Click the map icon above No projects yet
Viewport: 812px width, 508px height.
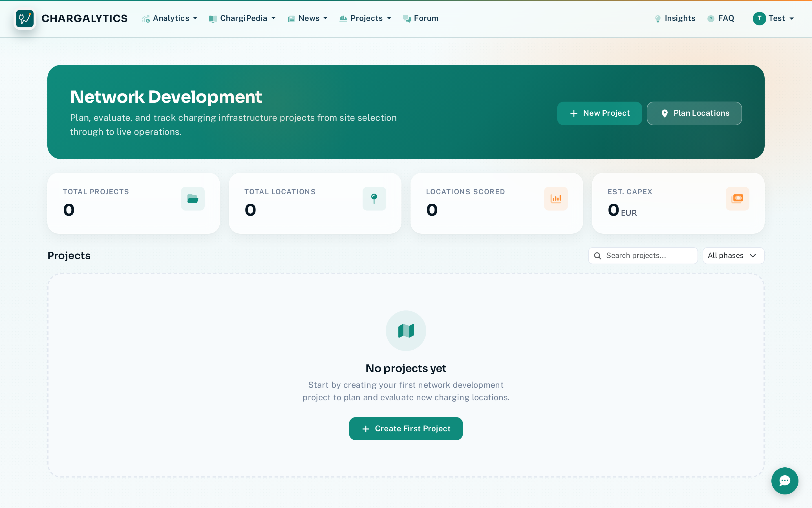click(406, 330)
